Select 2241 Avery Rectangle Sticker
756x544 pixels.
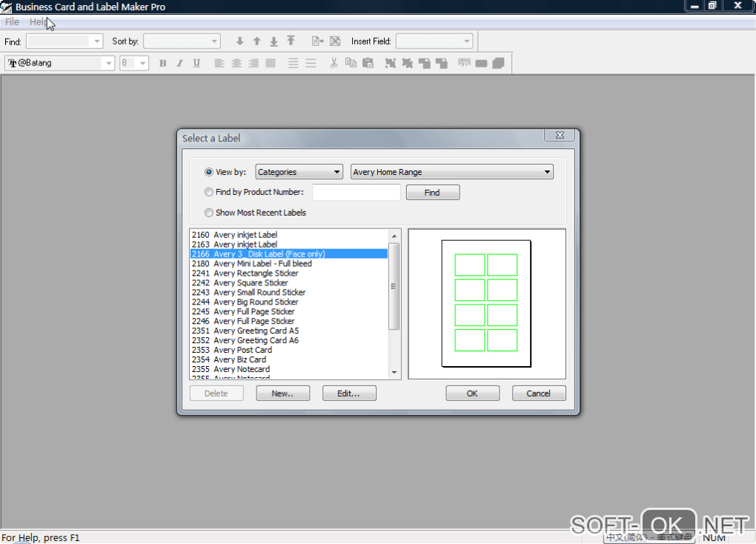(288, 273)
